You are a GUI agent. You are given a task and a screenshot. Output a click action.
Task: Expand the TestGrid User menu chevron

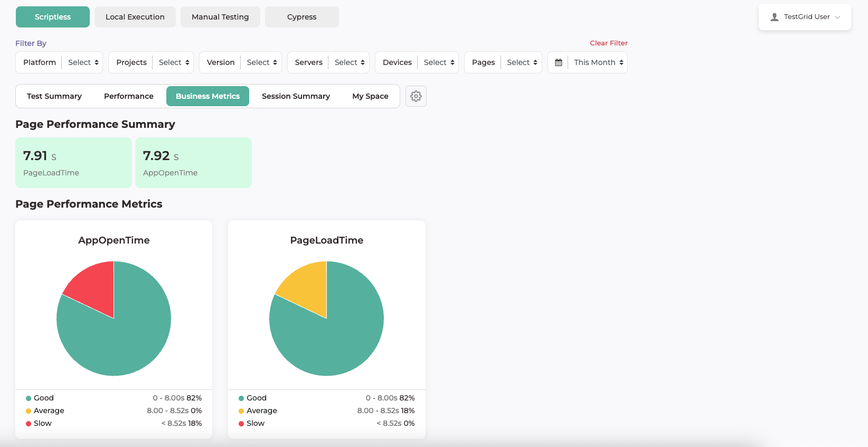coord(837,17)
